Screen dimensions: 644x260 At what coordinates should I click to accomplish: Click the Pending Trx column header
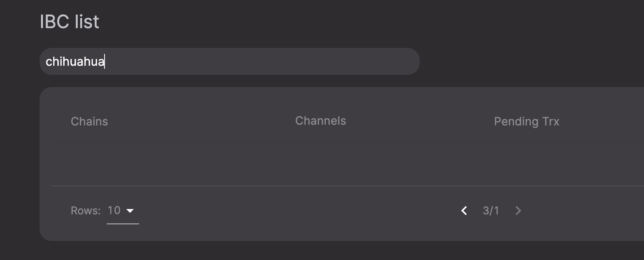(527, 121)
